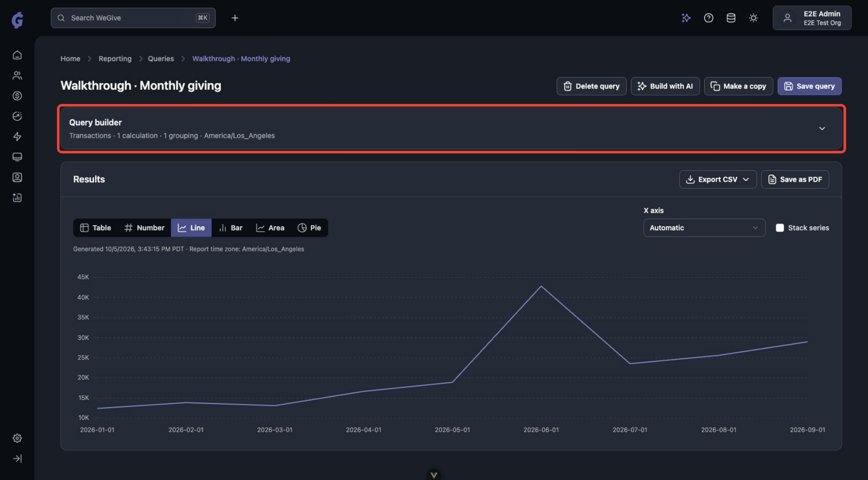
Task: Click the Save query button
Action: point(809,86)
